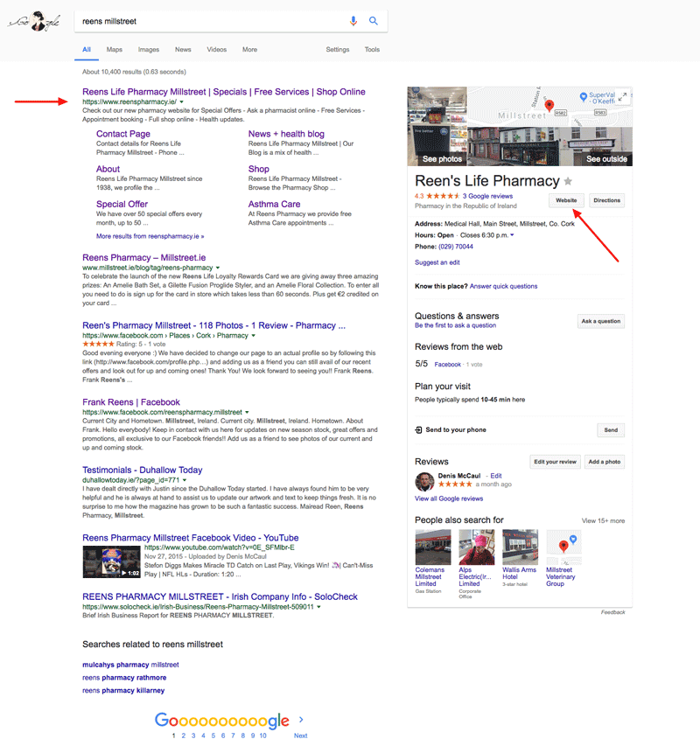Start voice search with the microphone icon
Screen dimensions: 700x753
(353, 21)
